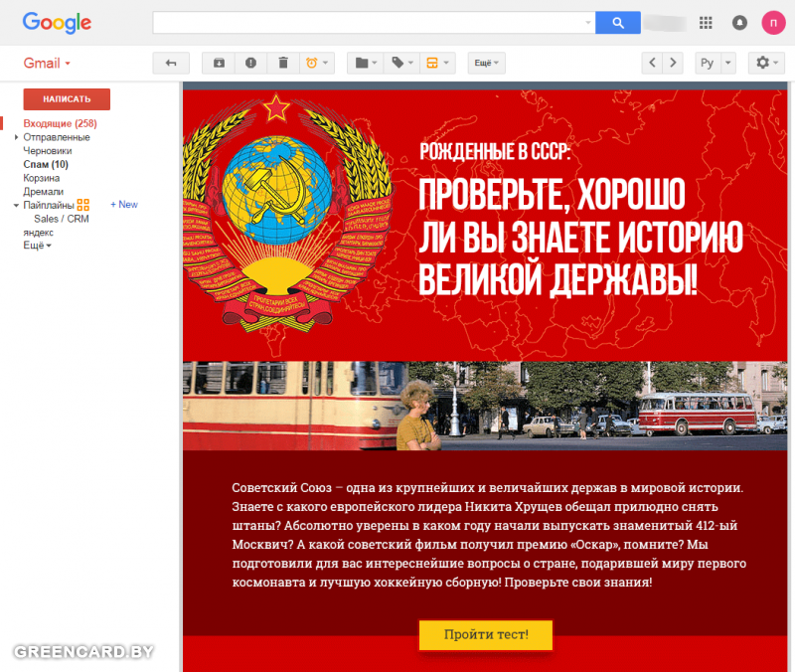Click the Написать compose button
Image resolution: width=795 pixels, height=672 pixels.
(67, 99)
